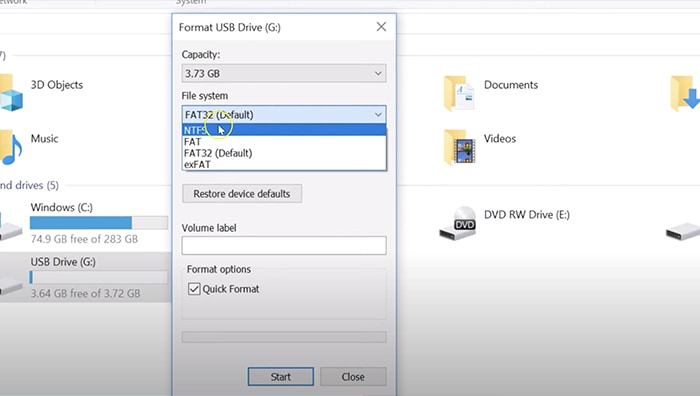Choose FAT from the file system dropdown
This screenshot has height=396, width=700.
tap(284, 142)
